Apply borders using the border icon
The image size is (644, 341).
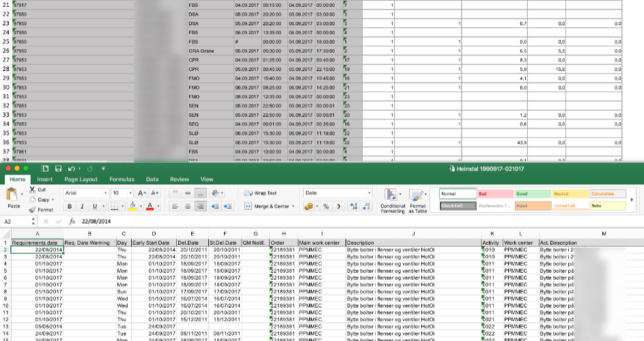point(114,206)
